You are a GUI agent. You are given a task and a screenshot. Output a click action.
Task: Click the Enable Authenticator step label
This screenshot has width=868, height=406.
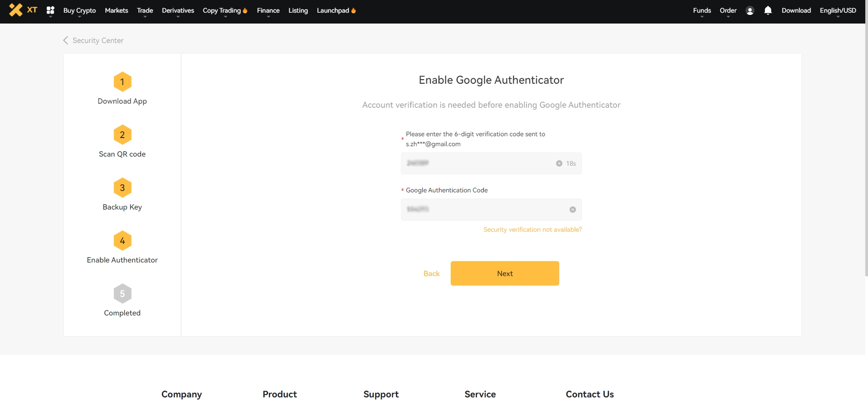coord(123,260)
